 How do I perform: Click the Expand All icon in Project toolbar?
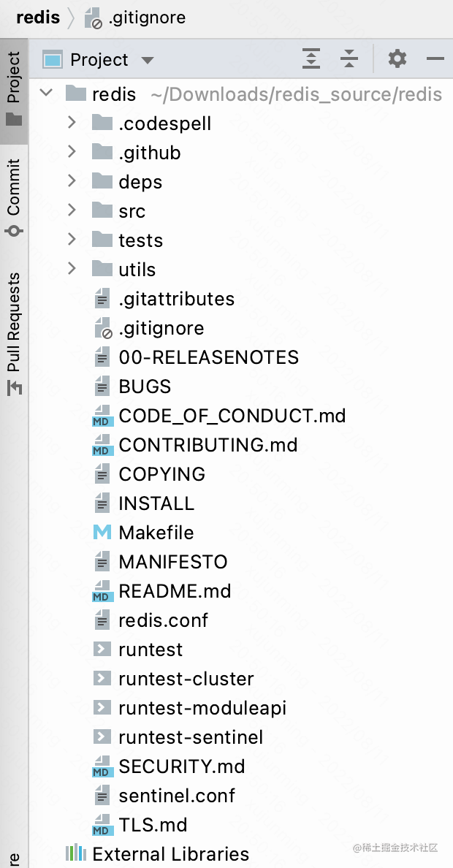pos(311,58)
